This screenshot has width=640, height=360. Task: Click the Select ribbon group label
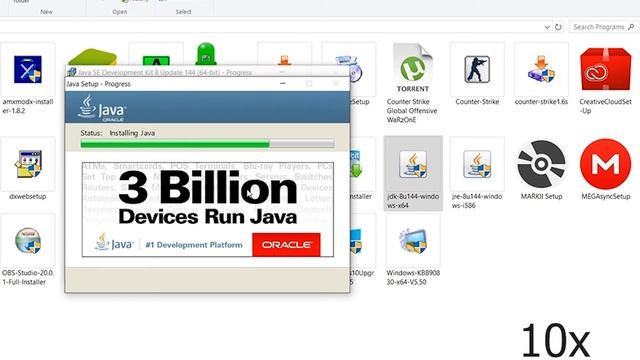tap(183, 12)
